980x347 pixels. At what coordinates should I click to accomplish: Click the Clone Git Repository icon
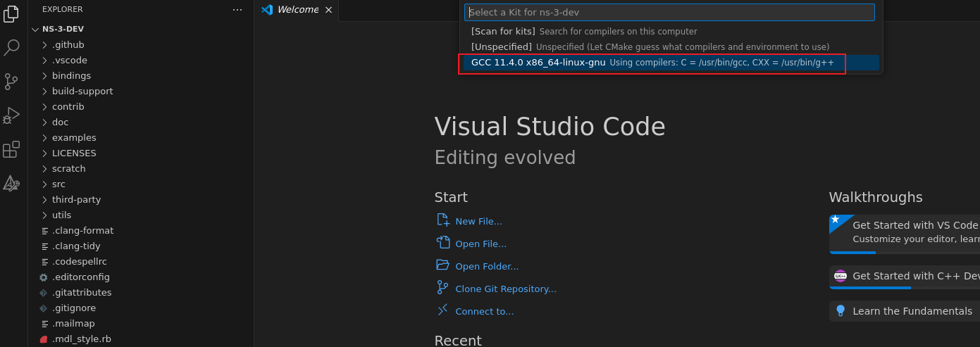442,288
